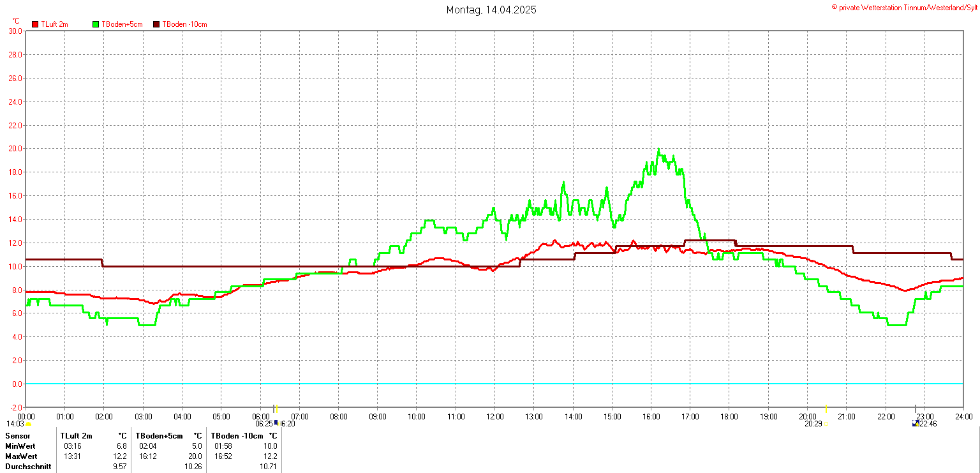Image resolution: width=980 pixels, height=473 pixels.
Task: Click the Sensor header in the statistics table
Action: 17,436
